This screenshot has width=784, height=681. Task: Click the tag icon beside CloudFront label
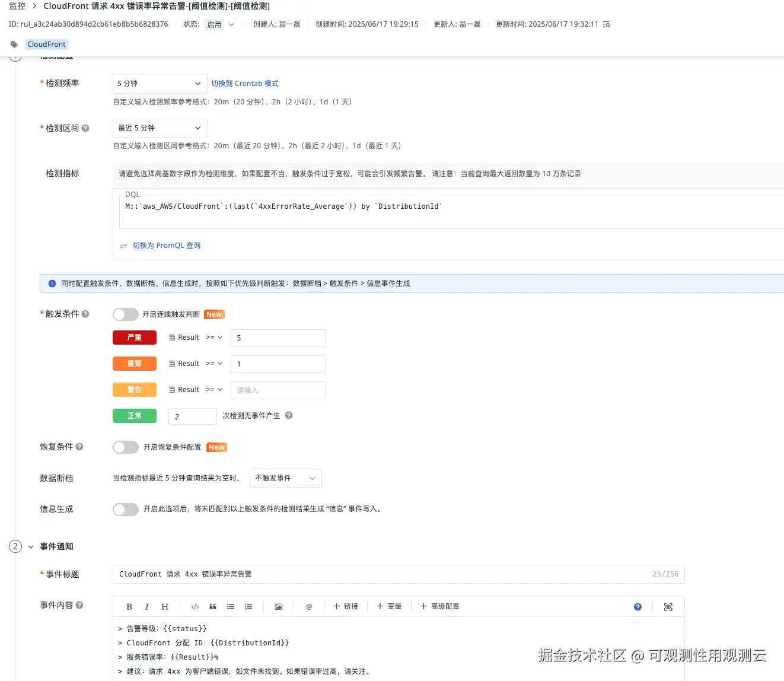(x=14, y=44)
